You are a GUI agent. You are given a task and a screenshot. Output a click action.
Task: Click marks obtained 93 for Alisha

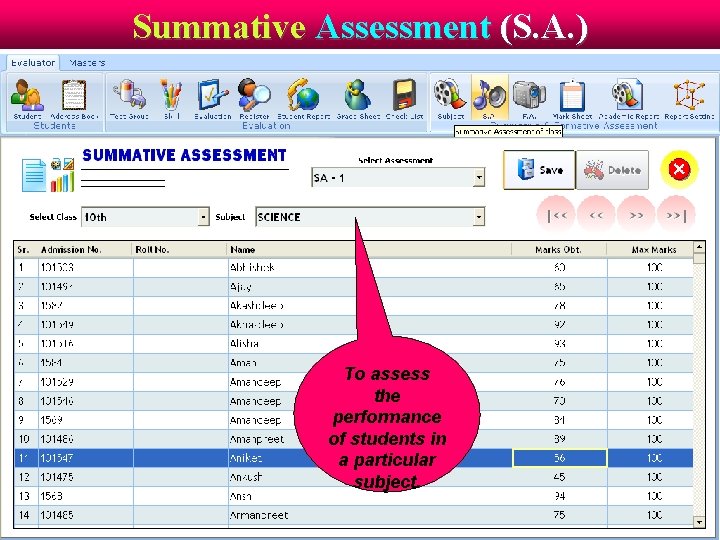pos(559,343)
